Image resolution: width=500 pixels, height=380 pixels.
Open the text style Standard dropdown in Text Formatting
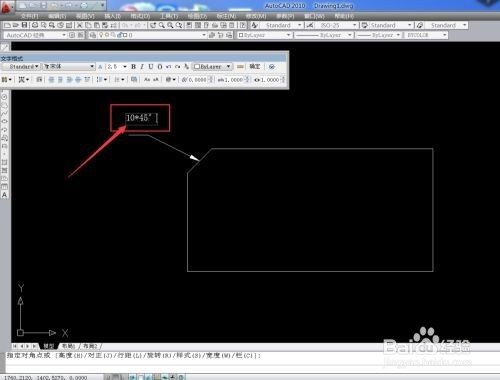(21, 67)
